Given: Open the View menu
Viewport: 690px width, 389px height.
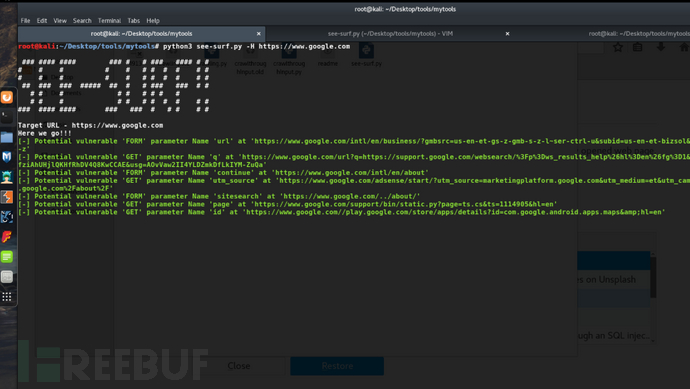Looking at the screenshot, I should coord(60,21).
